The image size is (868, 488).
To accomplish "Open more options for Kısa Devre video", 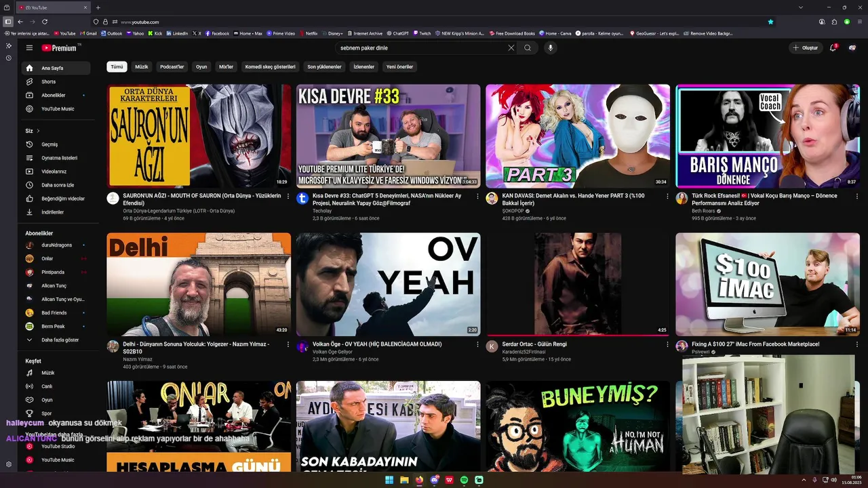I will tap(477, 196).
